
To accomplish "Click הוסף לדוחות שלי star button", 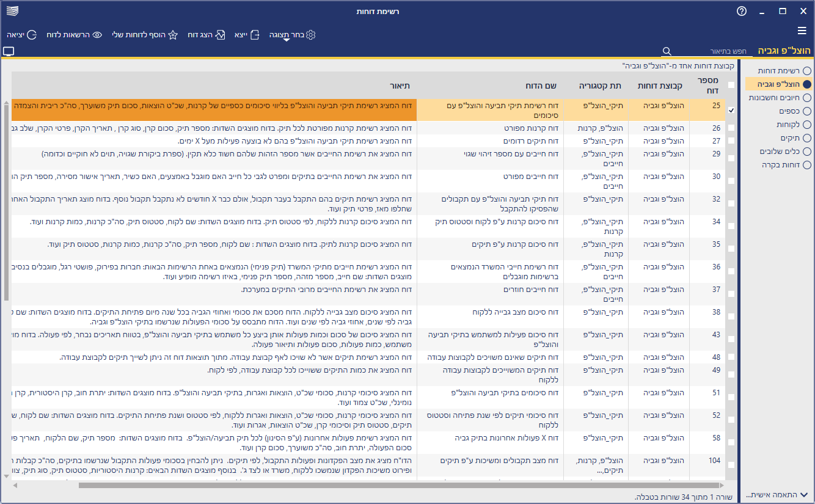I will (145, 35).
